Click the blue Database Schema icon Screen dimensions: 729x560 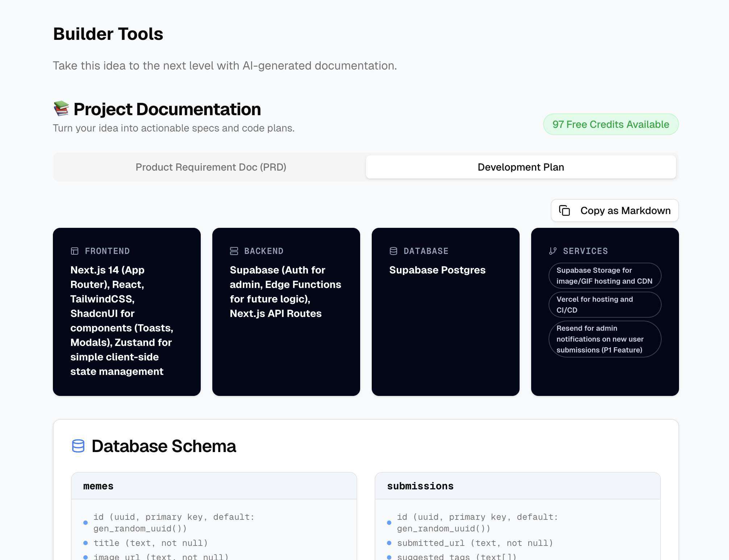[x=78, y=446]
